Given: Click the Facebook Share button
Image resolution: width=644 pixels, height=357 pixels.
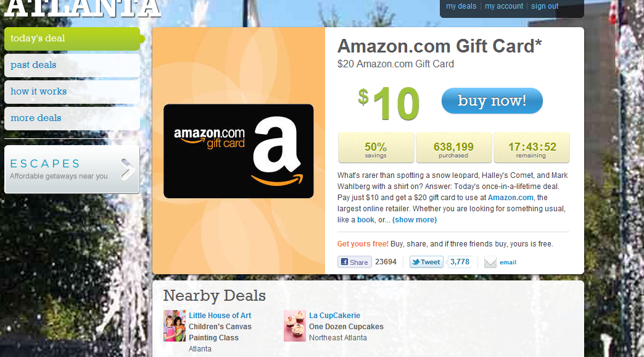Looking at the screenshot, I should [355, 262].
